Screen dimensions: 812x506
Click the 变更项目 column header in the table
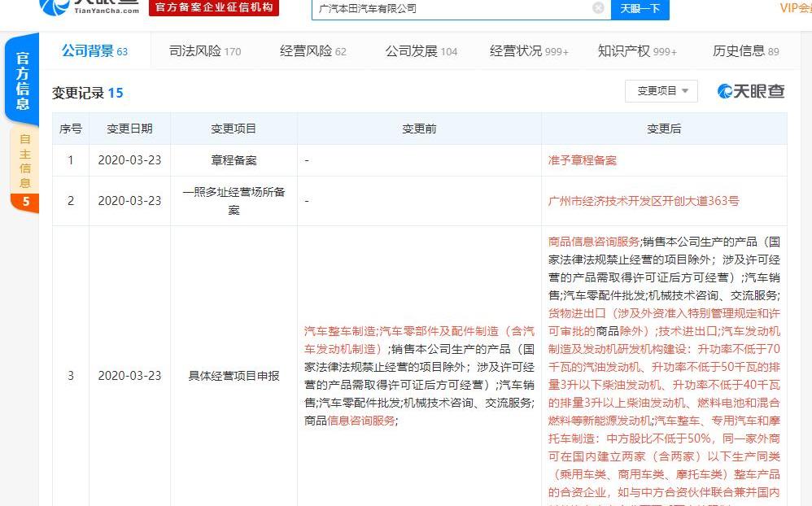pos(234,129)
